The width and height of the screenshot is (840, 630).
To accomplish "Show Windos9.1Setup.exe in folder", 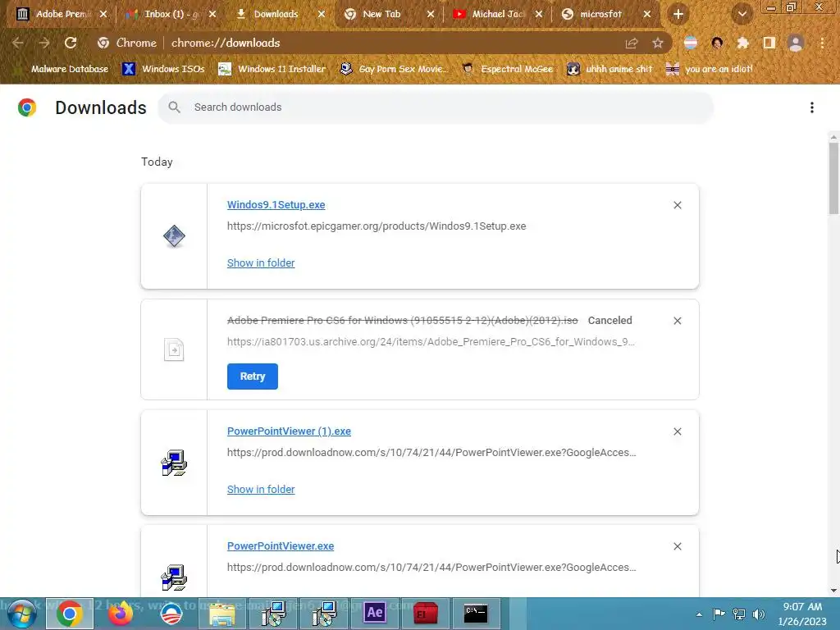I will pyautogui.click(x=261, y=263).
